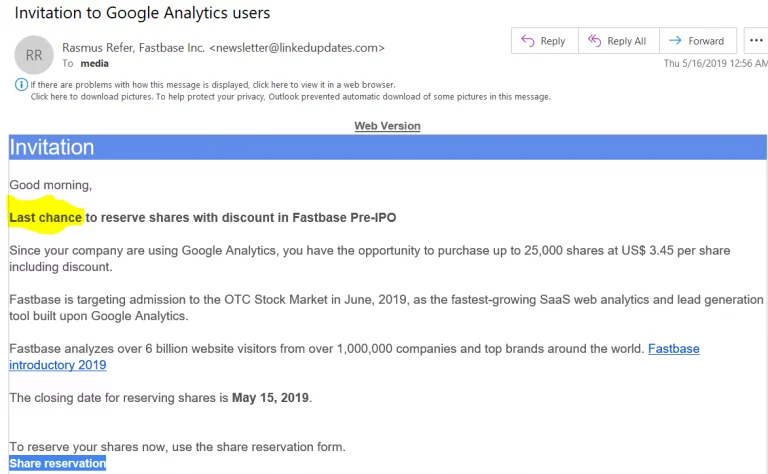Click the Reply button
The height and width of the screenshot is (474, 768).
[x=542, y=41]
